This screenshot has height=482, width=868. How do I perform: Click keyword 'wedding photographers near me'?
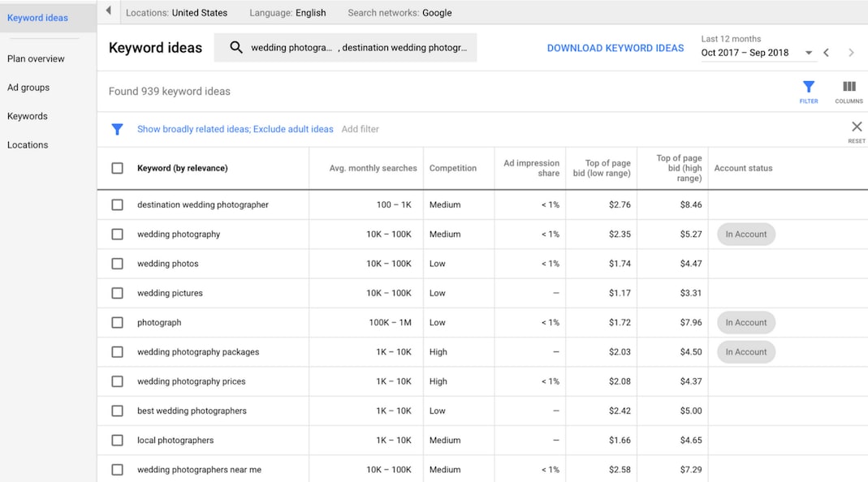[199, 470]
